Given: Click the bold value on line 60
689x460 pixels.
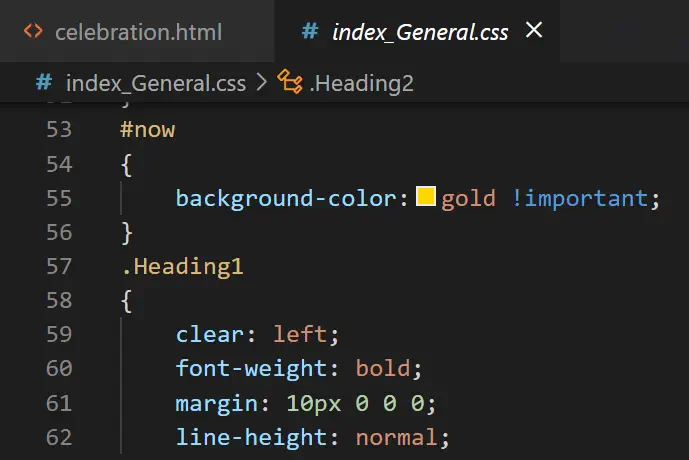Looking at the screenshot, I should [383, 368].
